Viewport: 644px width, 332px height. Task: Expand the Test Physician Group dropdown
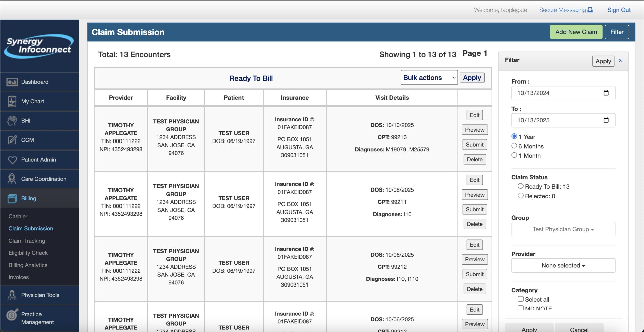[x=563, y=229]
